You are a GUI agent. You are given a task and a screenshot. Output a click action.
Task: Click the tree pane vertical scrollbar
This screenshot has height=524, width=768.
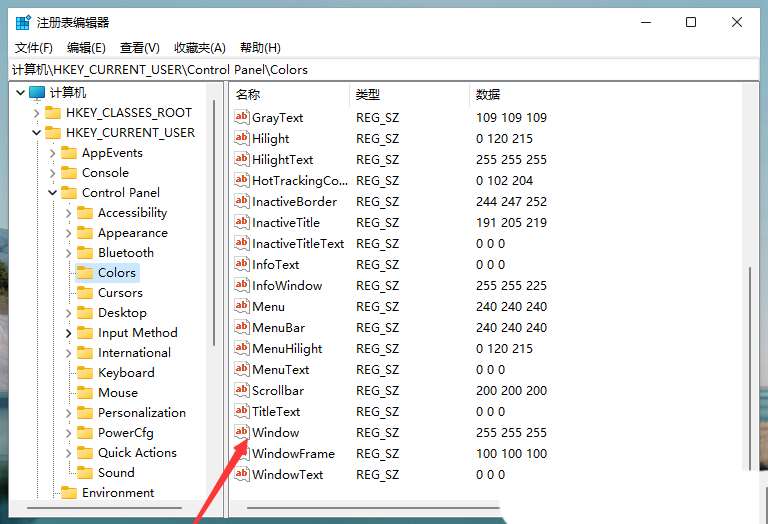214,223
